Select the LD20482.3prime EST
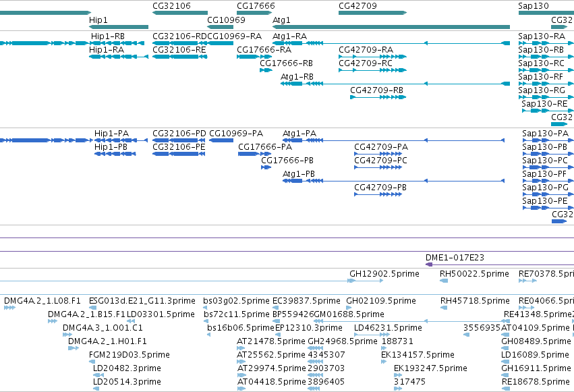This screenshot has width=574, height=392. pyautogui.click(x=98, y=375)
